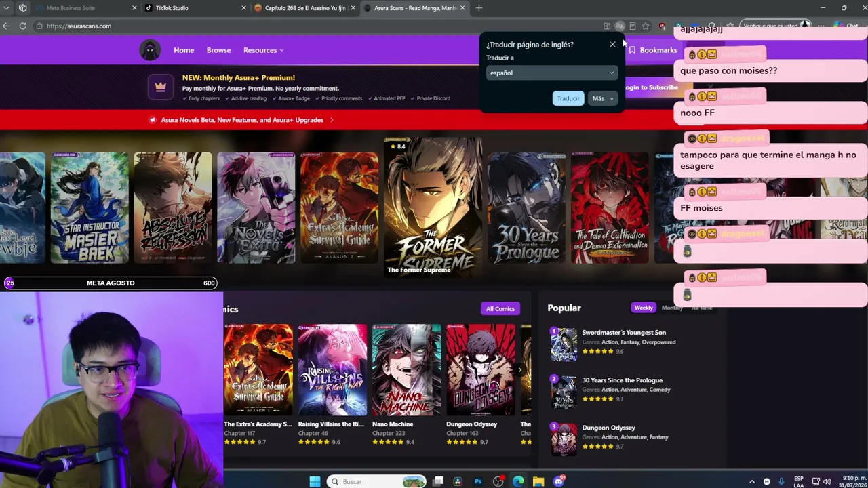868x488 pixels.
Task: Open a new browser tab
Action: point(479,8)
